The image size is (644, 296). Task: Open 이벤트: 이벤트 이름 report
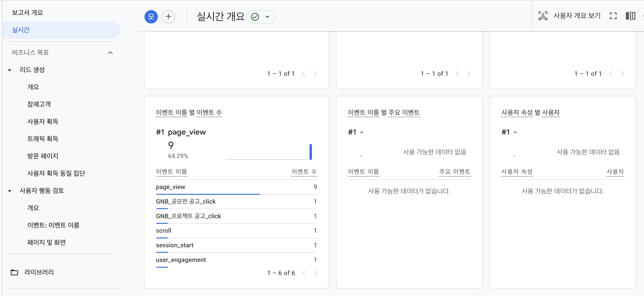pos(53,225)
